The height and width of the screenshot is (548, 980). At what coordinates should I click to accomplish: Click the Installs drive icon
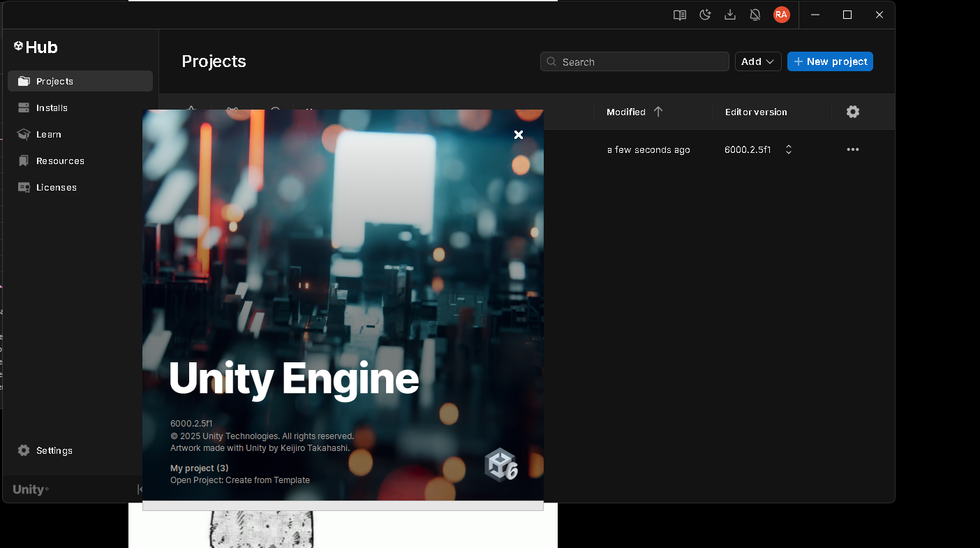(24, 108)
